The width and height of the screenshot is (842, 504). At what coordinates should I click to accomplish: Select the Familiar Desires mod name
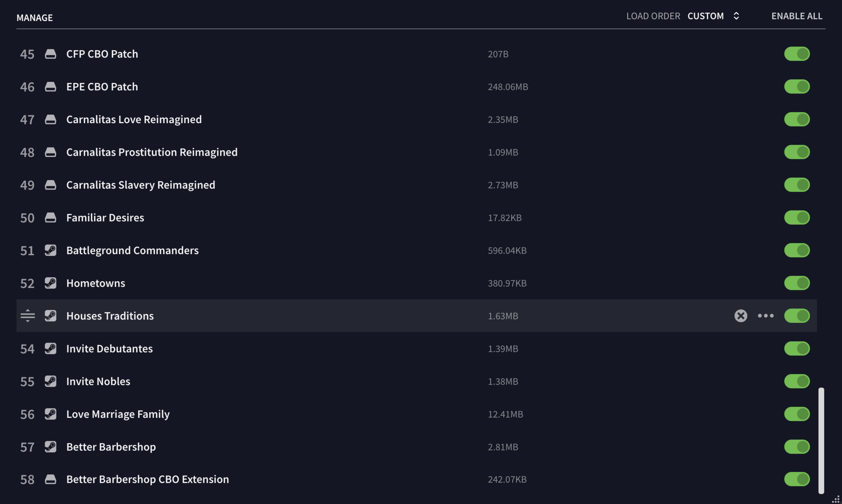pyautogui.click(x=105, y=217)
